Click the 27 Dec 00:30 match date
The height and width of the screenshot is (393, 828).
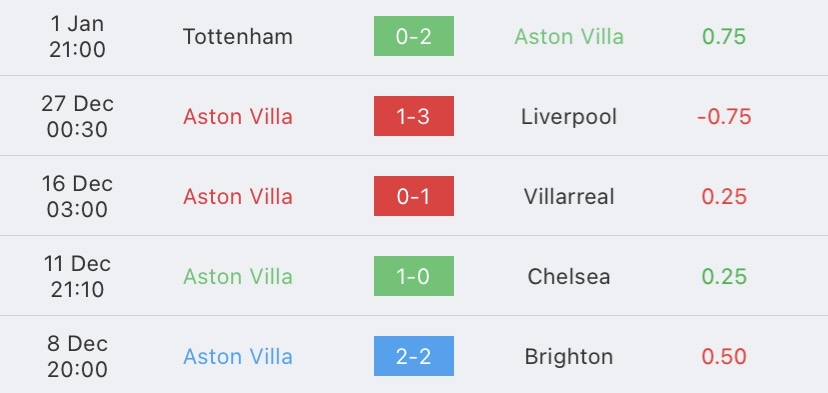pos(77,116)
